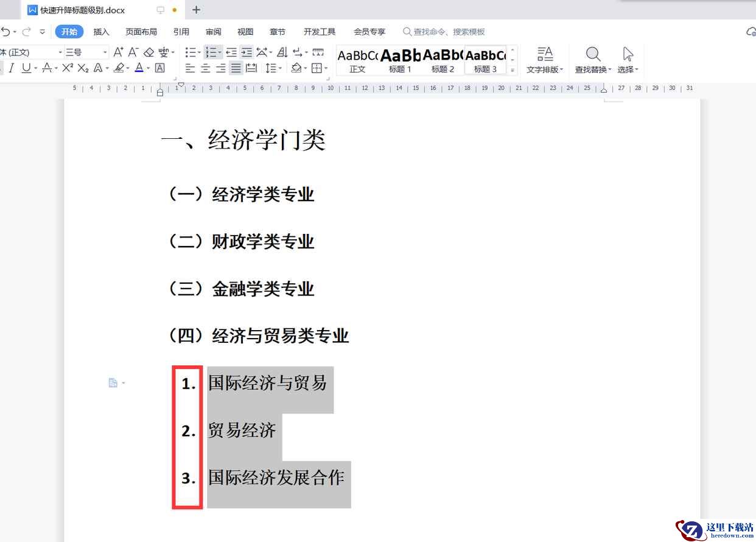Click the clear formatting eraser icon
The width and height of the screenshot is (756, 542).
(x=149, y=52)
